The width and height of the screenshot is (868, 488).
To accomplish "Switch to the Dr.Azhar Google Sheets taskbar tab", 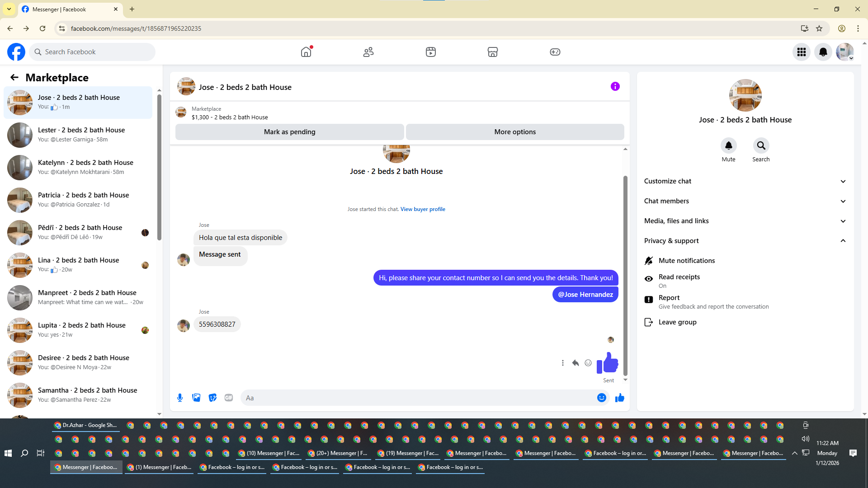I will [x=86, y=425].
